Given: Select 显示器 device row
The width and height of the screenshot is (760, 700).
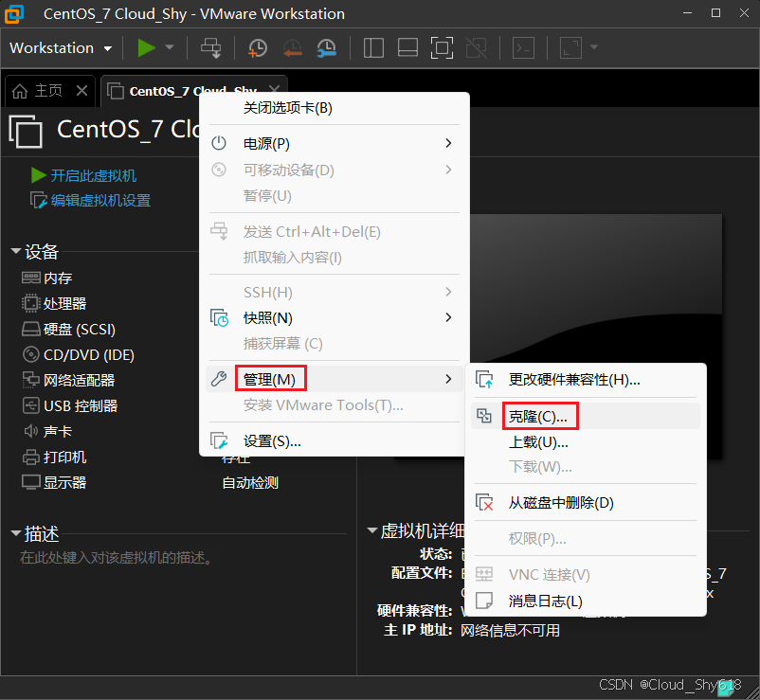Looking at the screenshot, I should pyautogui.click(x=54, y=482).
